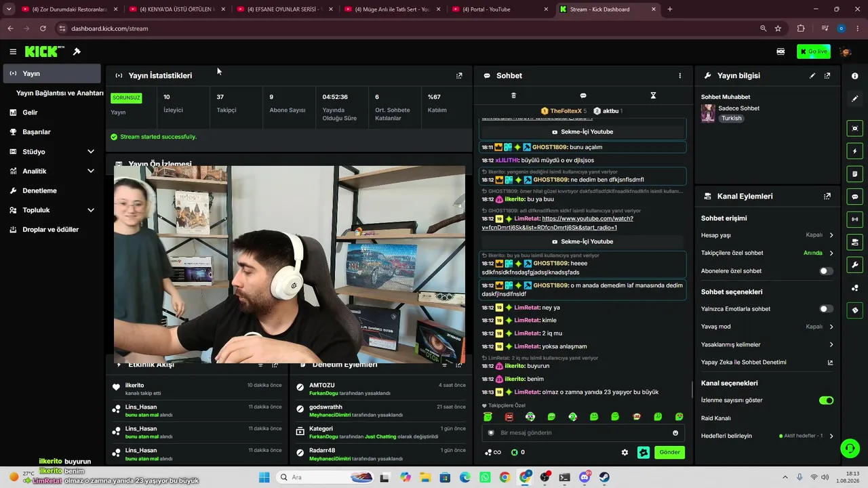Click the Kategori entry in Denetim Eylemleri

point(380,432)
